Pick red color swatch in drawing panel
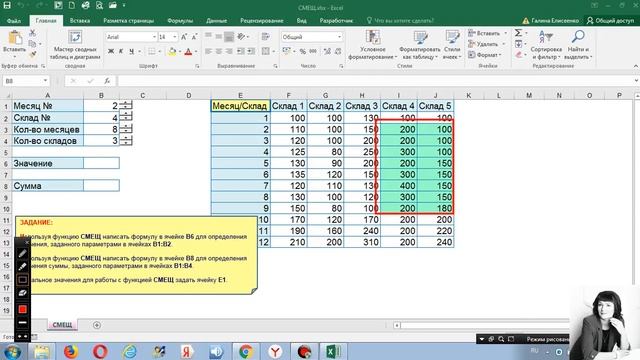The width and height of the screenshot is (640, 360). (22, 309)
